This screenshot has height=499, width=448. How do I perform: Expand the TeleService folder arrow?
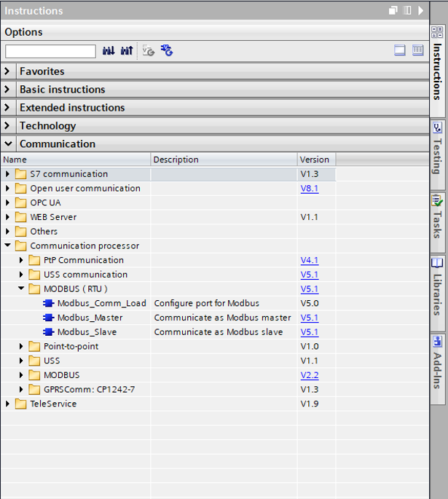[x=7, y=404]
